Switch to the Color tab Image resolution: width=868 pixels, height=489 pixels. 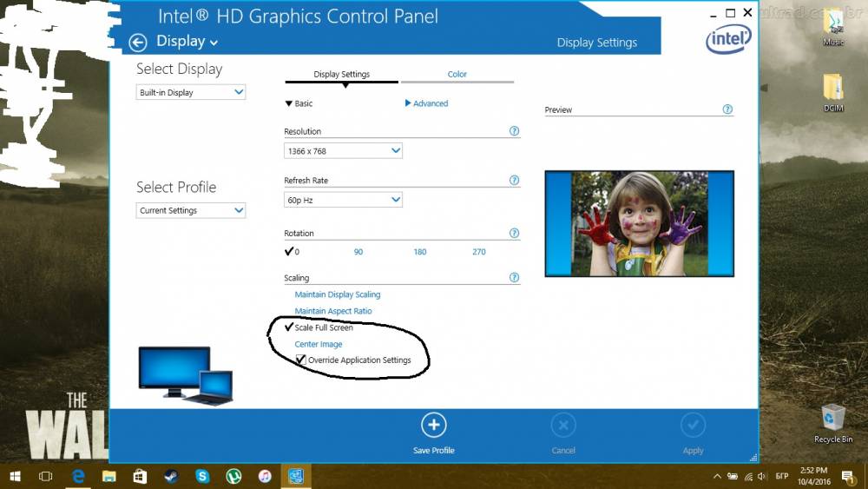coord(457,74)
